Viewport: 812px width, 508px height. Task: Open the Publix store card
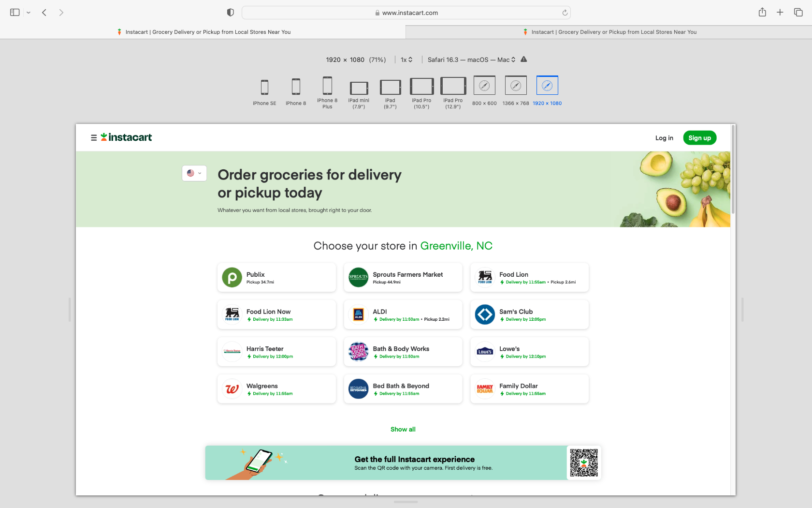pos(276,277)
